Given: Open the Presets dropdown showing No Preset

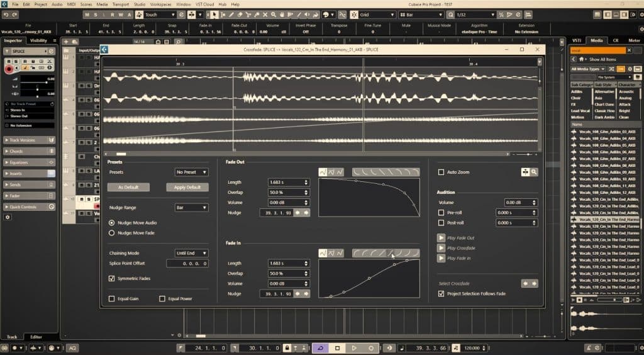Looking at the screenshot, I should pos(191,172).
